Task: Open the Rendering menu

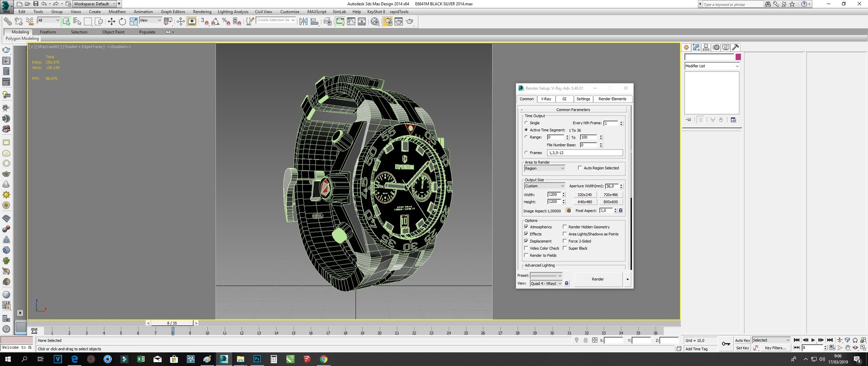Action: pyautogui.click(x=202, y=12)
